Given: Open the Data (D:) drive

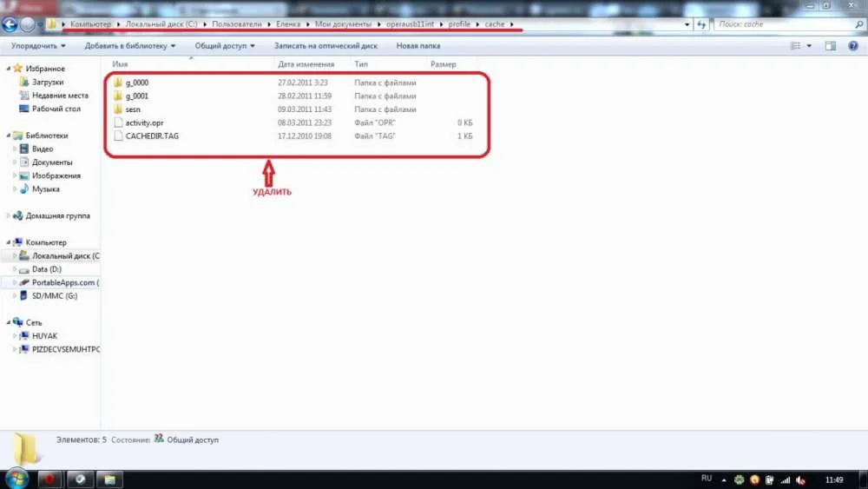Looking at the screenshot, I should click(x=47, y=269).
